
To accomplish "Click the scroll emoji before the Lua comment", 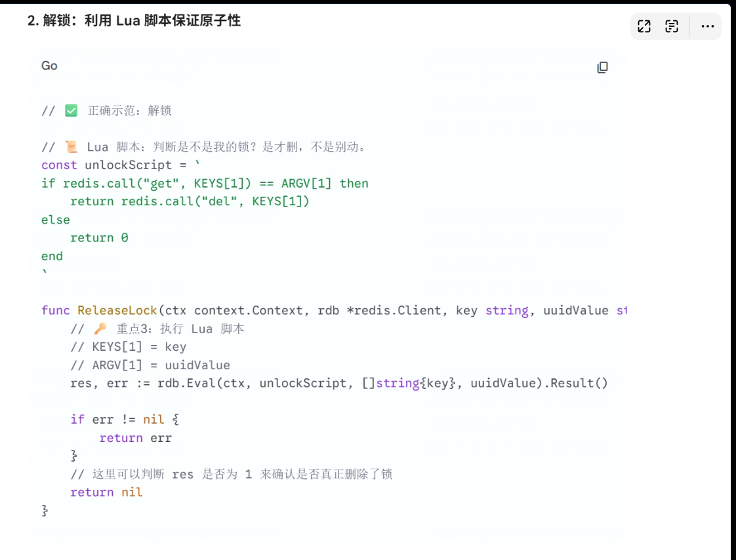I will tap(72, 147).
